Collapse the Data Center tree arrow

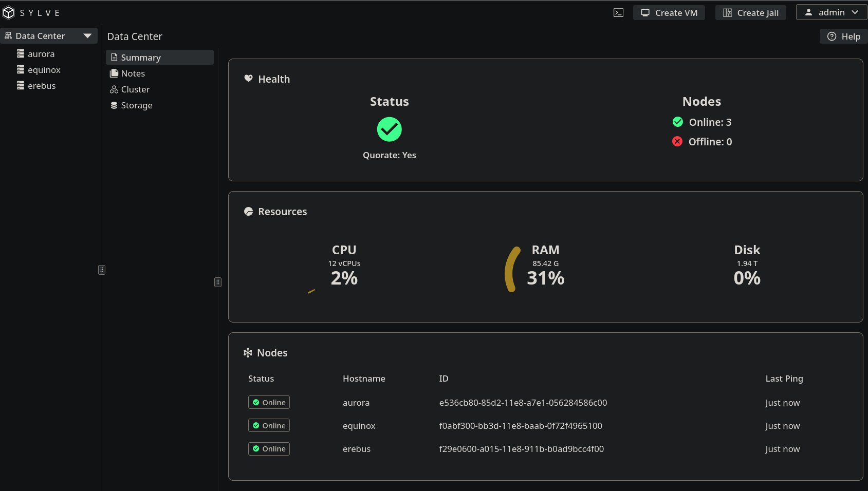87,36
